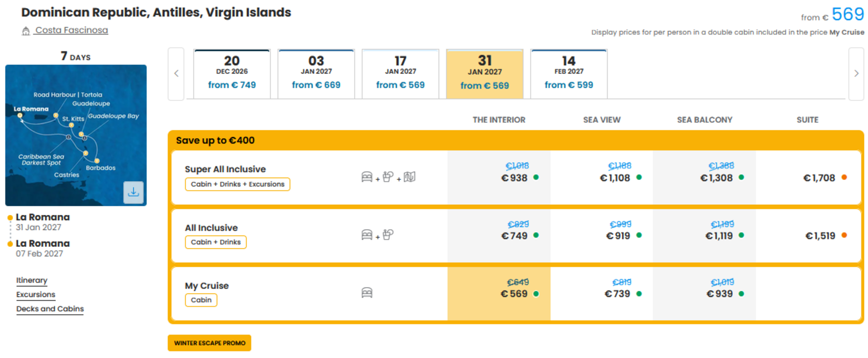The image size is (868, 358).
Task: Switch to 03 Jan 2027 departure date
Action: click(x=316, y=74)
